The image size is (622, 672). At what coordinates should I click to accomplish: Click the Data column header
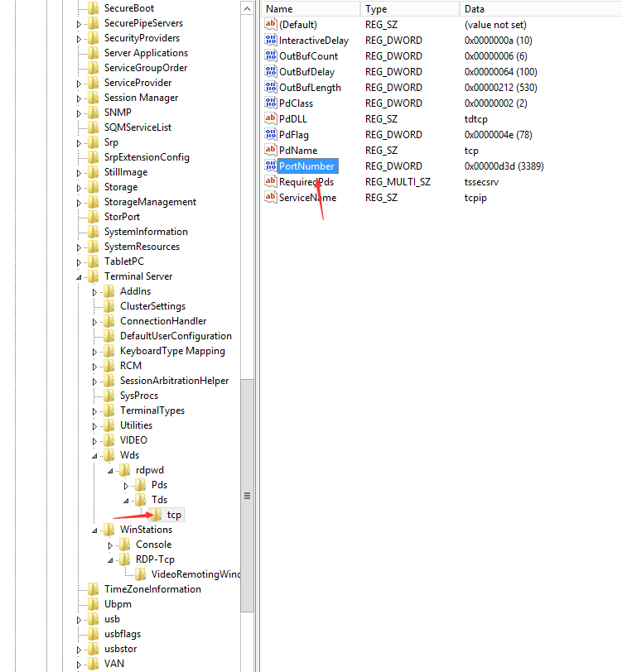(538, 8)
